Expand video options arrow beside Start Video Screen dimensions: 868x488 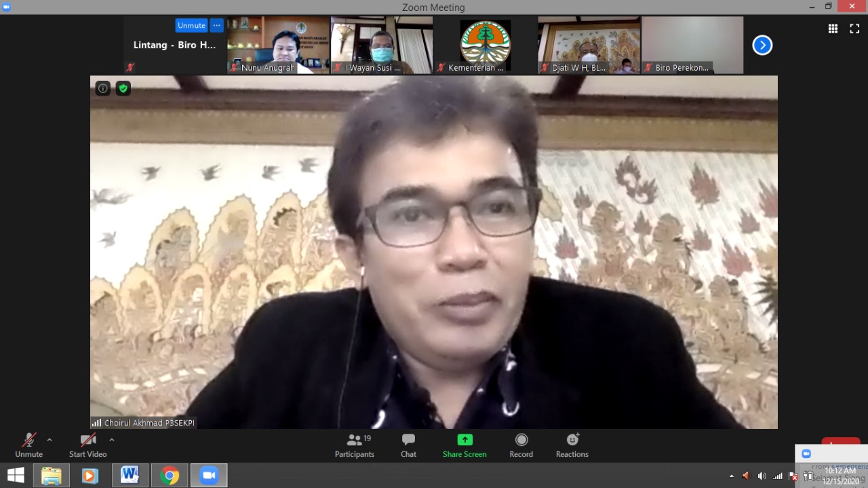pyautogui.click(x=112, y=440)
